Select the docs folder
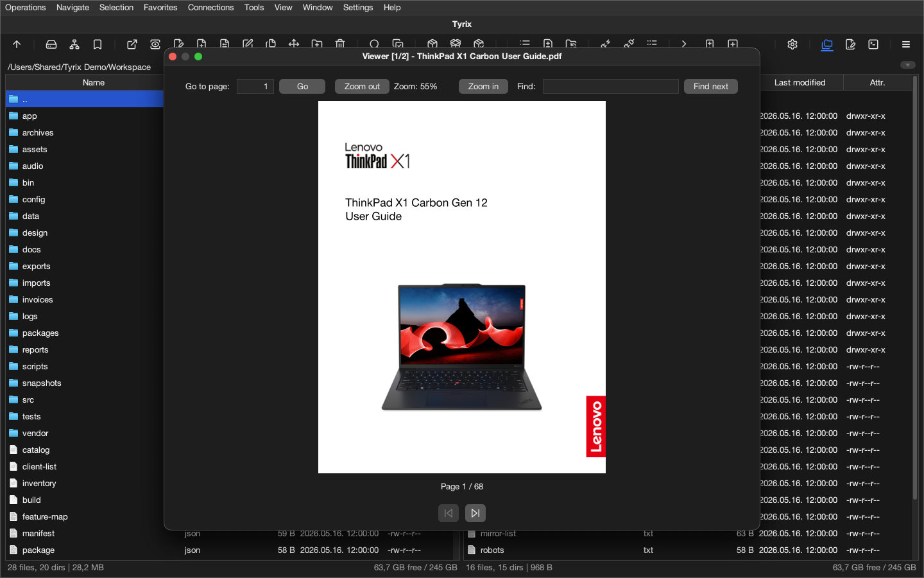 click(x=85, y=249)
